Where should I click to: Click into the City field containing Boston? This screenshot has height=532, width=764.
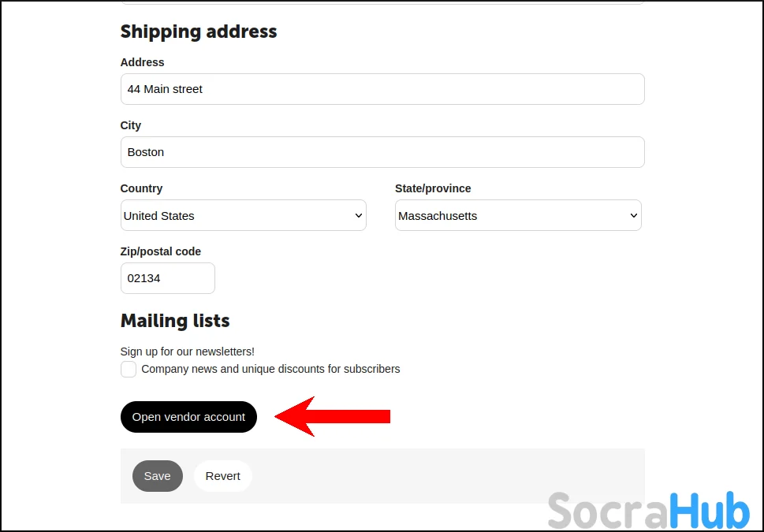382,152
